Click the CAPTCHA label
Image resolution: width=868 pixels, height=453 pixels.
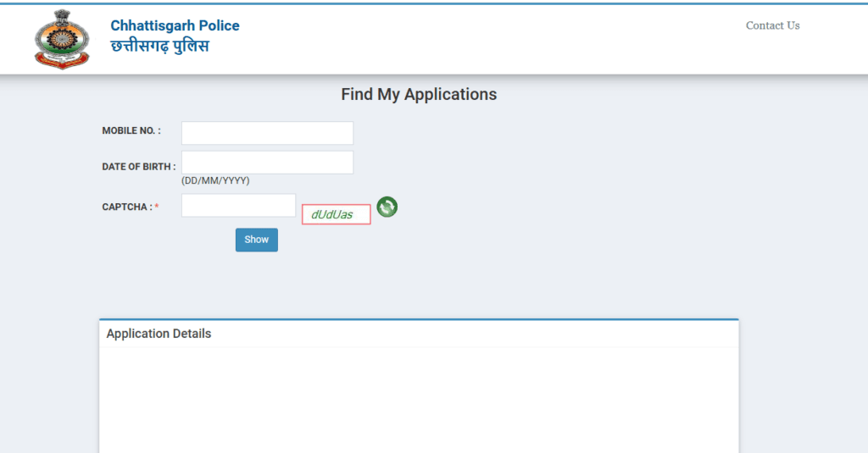tap(130, 207)
